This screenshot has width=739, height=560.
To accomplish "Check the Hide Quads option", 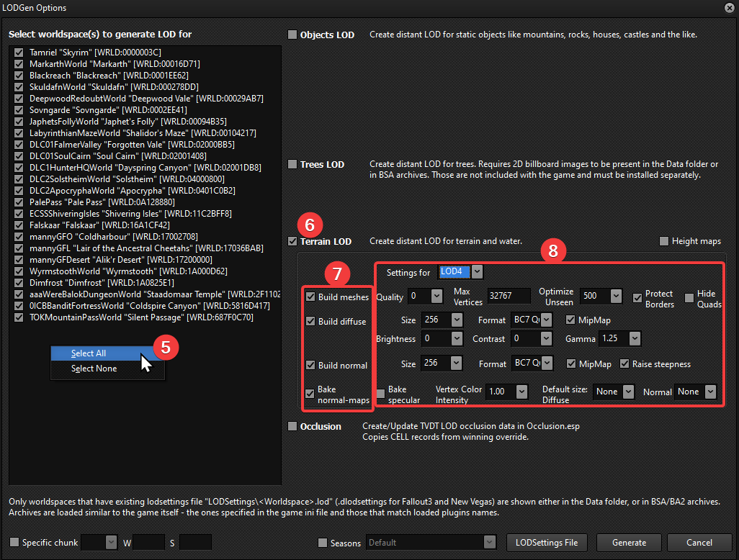I will (689, 298).
